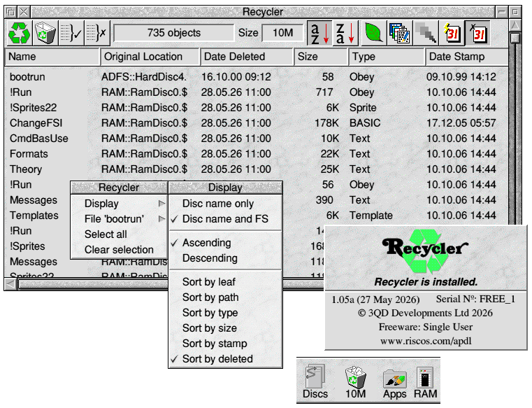Sort descending with the z-a arrow icon

345,33
